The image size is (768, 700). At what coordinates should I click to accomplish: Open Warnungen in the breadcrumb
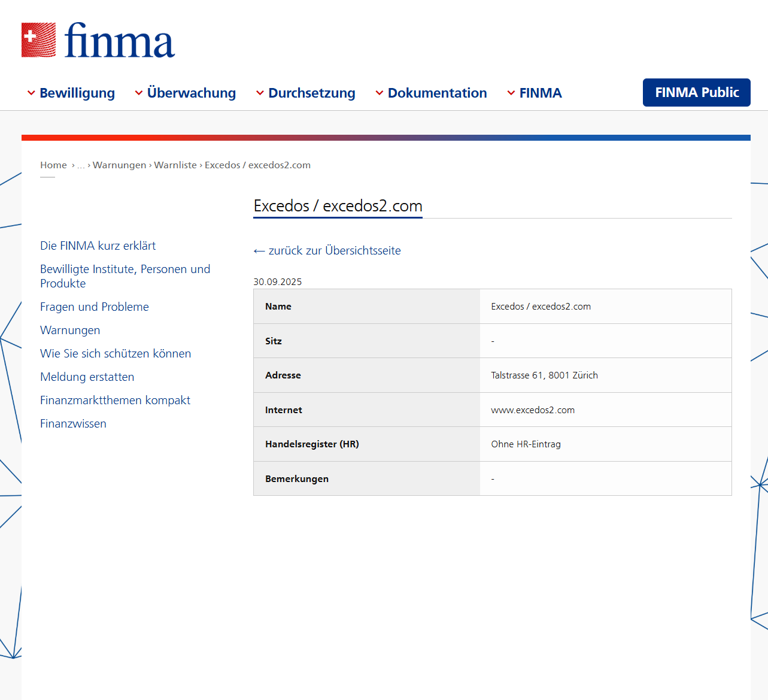coord(119,165)
